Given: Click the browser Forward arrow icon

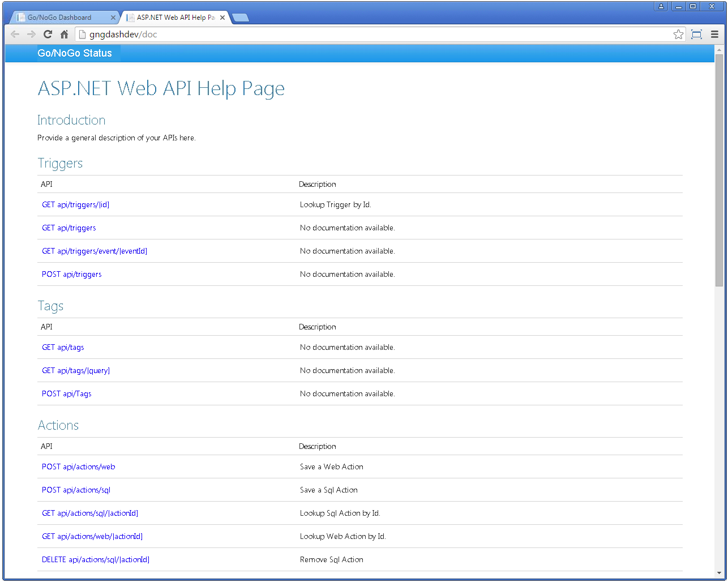Looking at the screenshot, I should (32, 35).
